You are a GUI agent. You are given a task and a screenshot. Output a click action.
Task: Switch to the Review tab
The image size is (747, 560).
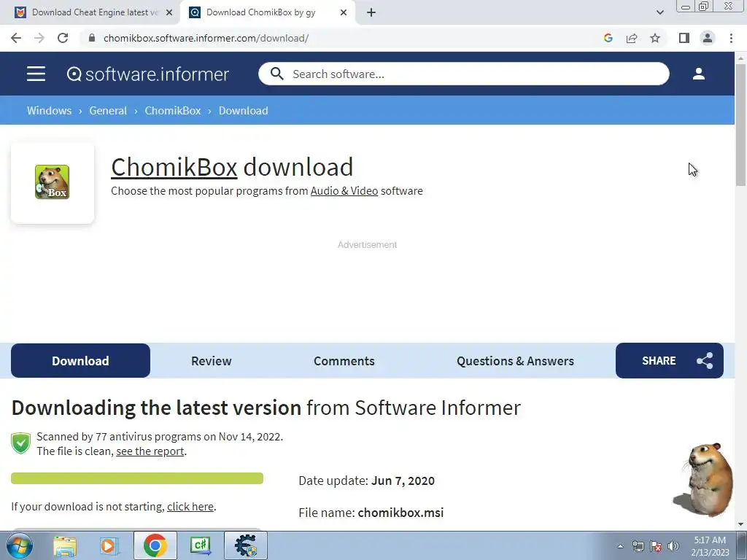[211, 361]
